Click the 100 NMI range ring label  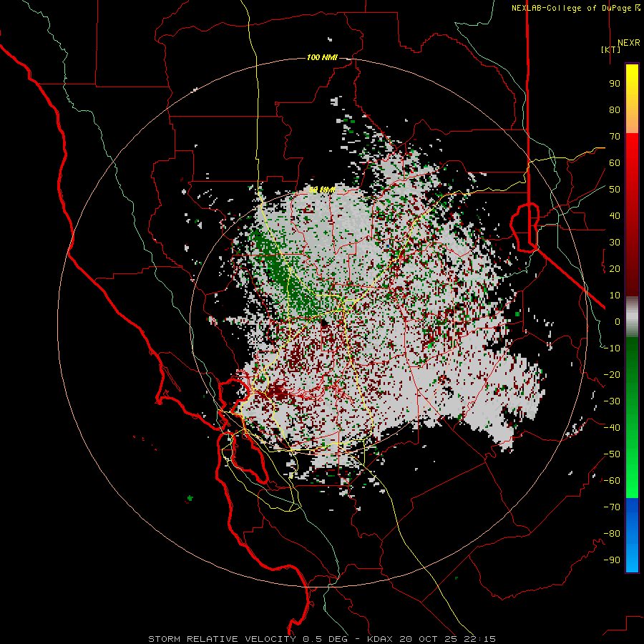click(x=322, y=57)
